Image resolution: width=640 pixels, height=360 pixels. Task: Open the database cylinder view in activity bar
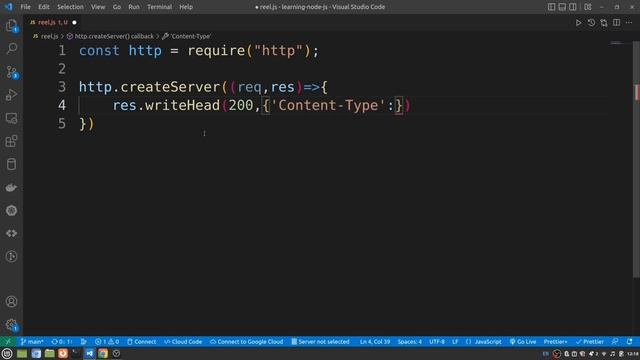coord(11,164)
